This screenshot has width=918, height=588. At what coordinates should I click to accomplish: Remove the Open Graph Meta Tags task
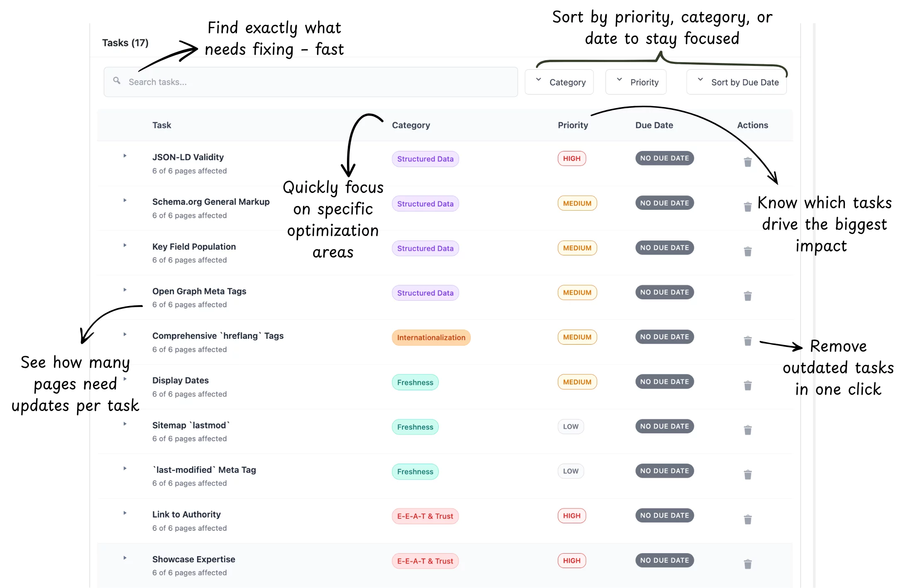point(747,296)
